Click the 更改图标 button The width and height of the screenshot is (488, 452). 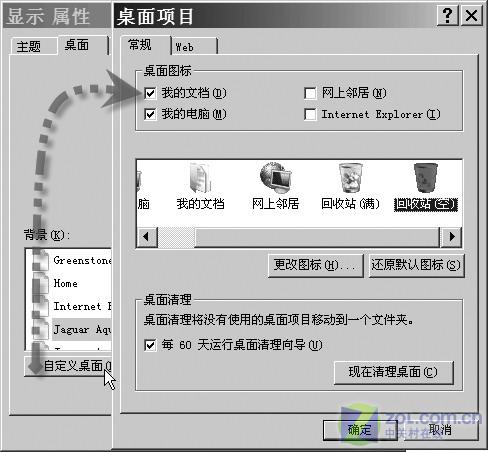[x=316, y=266]
